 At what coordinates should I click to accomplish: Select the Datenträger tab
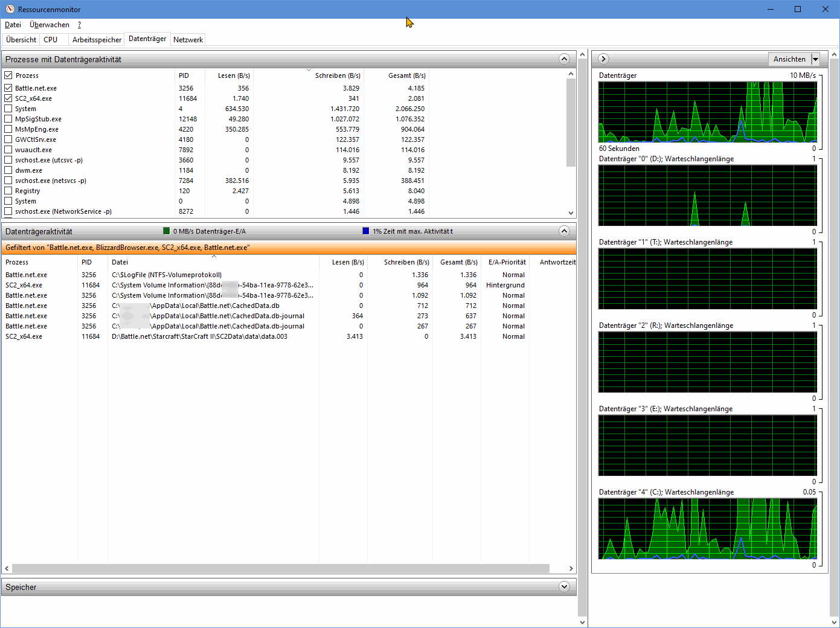point(147,39)
